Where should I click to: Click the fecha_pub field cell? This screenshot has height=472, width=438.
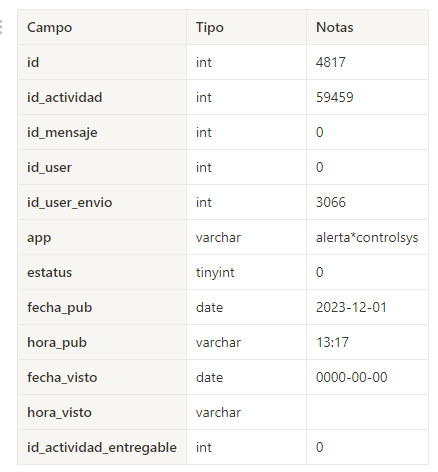[102, 307]
